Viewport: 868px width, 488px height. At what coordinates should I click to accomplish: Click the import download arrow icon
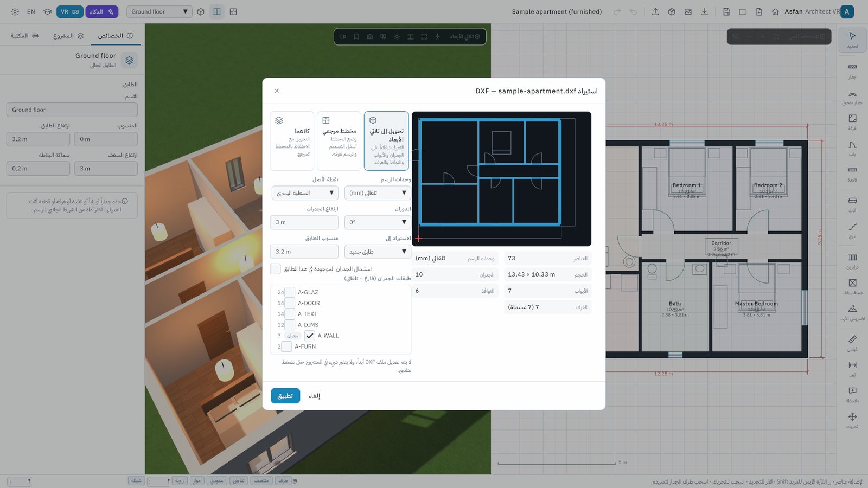[704, 11]
